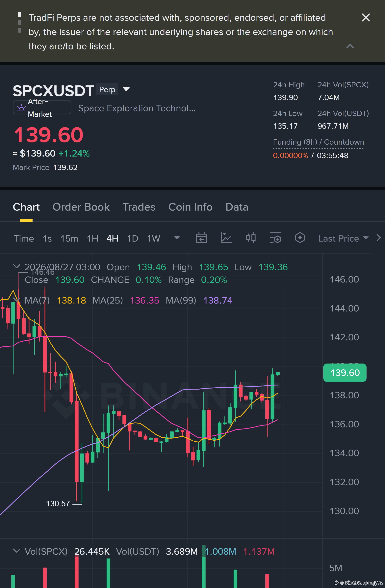This screenshot has height=588, width=385.
Task: Open the SPCXUSDT pair selector dropdown
Action: 126,89
